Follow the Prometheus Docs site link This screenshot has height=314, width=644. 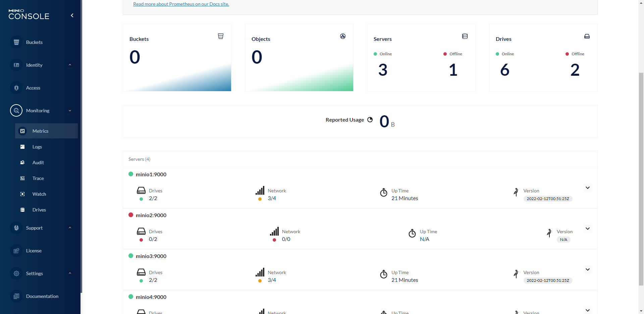(181, 4)
